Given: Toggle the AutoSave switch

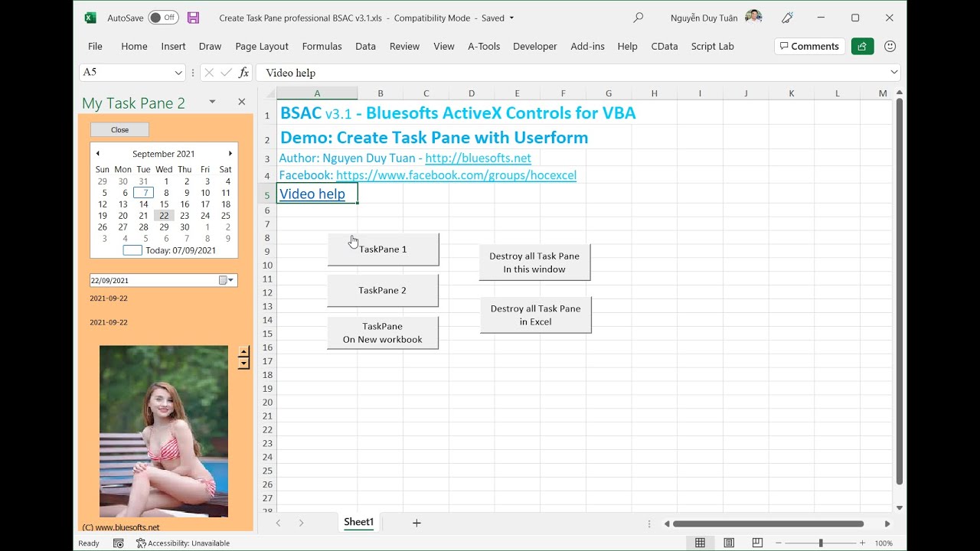Looking at the screenshot, I should [x=163, y=18].
